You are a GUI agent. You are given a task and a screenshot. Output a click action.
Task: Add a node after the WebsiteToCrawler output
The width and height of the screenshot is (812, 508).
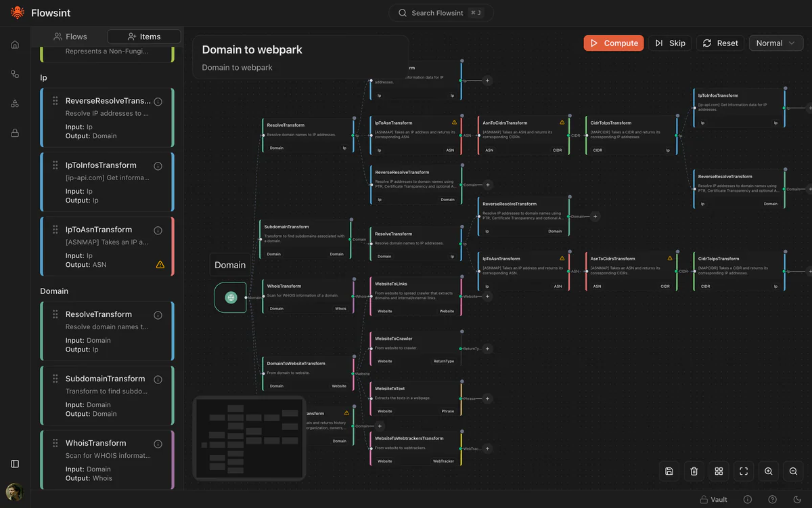click(487, 349)
